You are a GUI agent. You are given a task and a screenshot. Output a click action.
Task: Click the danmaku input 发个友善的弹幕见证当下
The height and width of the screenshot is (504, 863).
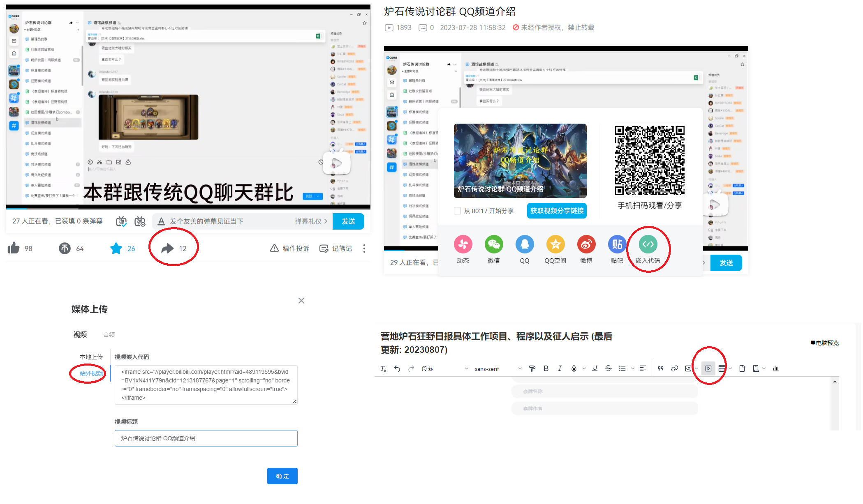[x=231, y=221]
